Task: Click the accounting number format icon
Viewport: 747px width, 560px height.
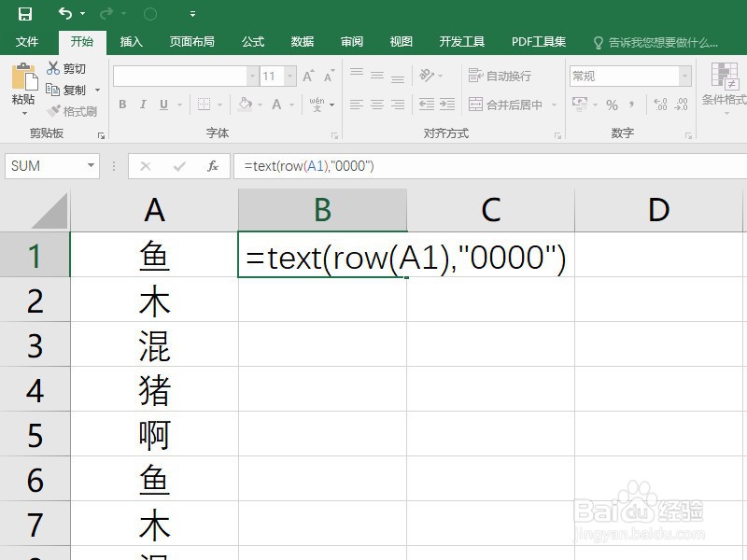Action: 580,105
